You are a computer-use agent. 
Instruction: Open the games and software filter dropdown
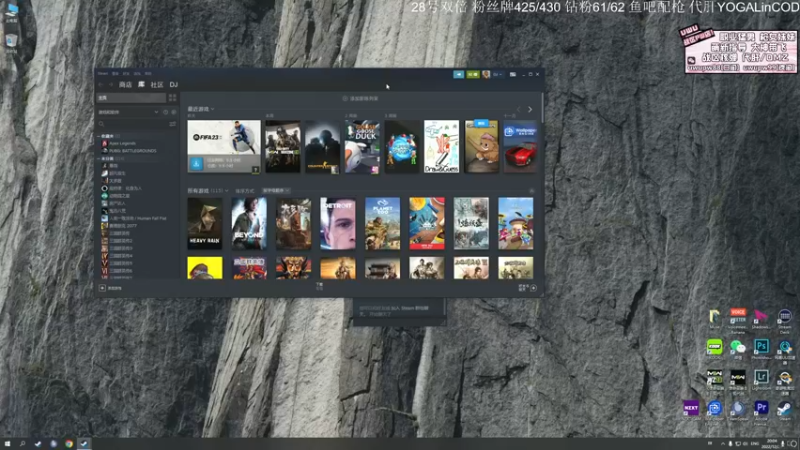point(128,112)
